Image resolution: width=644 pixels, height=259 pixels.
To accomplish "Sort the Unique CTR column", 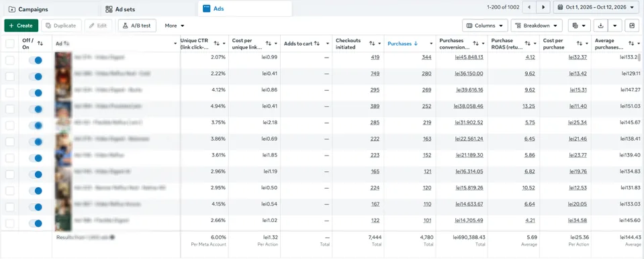I will click(216, 44).
